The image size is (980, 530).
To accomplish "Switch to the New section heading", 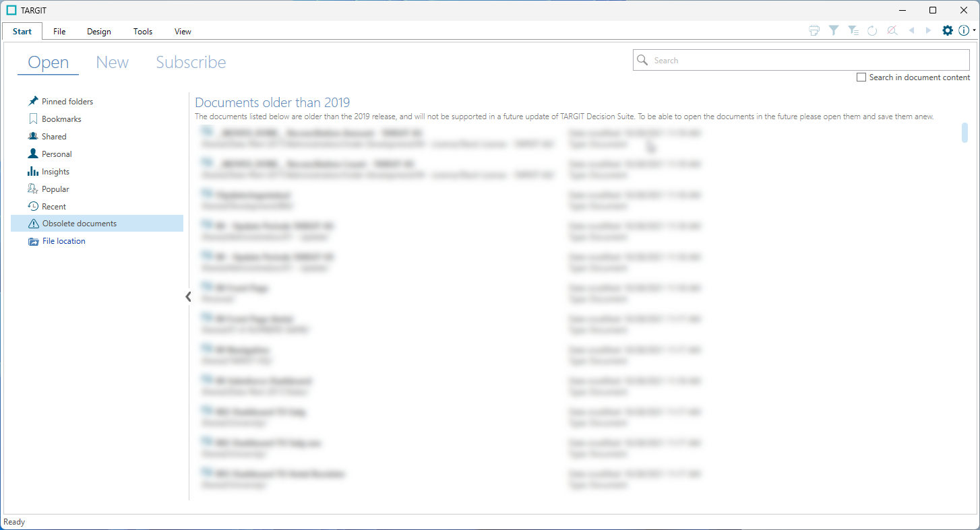I will tap(112, 63).
